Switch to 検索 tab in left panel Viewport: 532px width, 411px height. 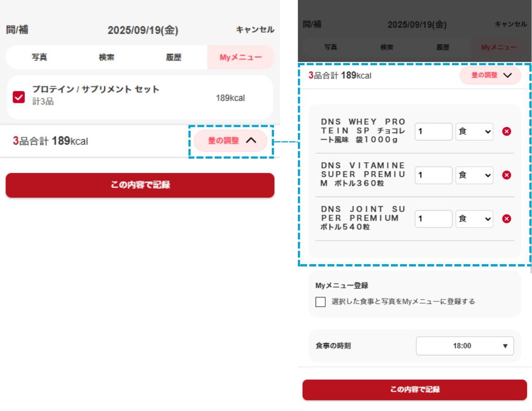[x=107, y=58]
